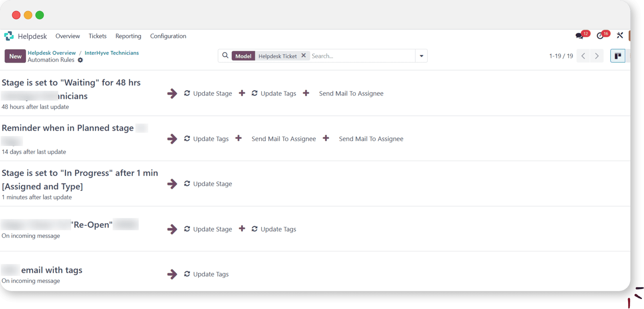
Task: Click the search magnifier icon
Action: (225, 56)
